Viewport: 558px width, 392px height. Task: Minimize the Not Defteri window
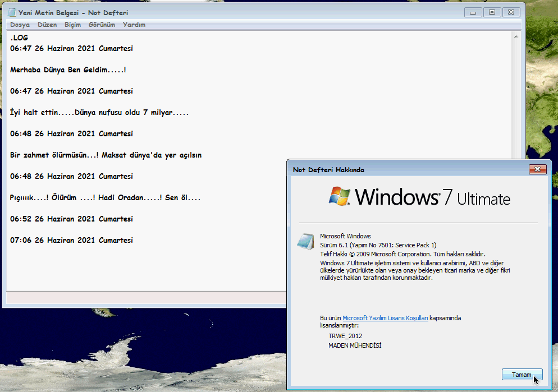[x=473, y=12]
